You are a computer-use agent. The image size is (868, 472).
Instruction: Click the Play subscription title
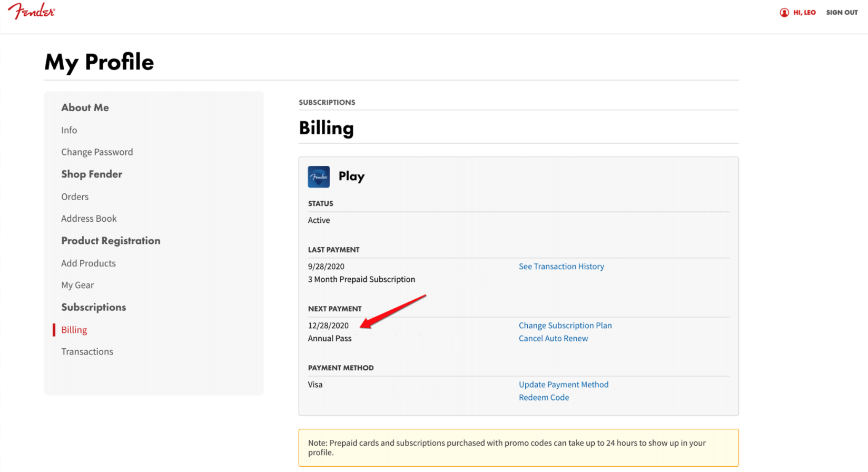pyautogui.click(x=351, y=176)
